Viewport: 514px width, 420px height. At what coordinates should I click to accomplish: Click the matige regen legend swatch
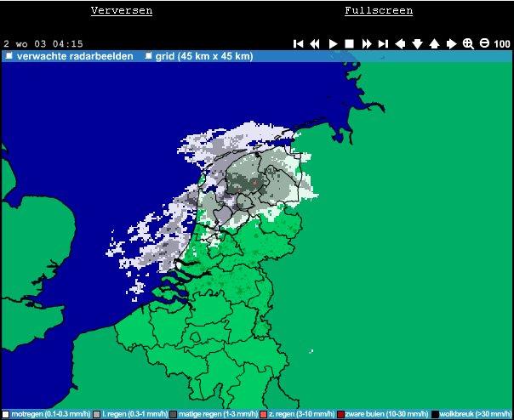tap(173, 414)
